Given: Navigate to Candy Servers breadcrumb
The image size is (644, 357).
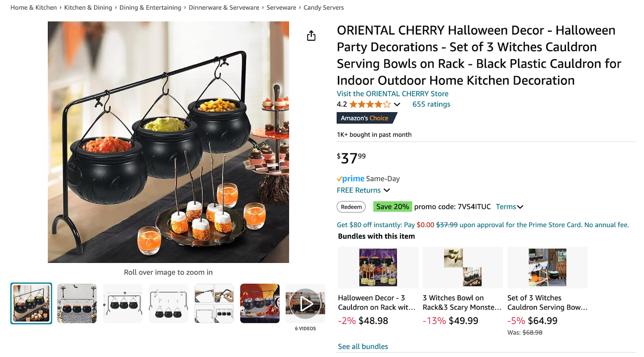Looking at the screenshot, I should tap(323, 7).
